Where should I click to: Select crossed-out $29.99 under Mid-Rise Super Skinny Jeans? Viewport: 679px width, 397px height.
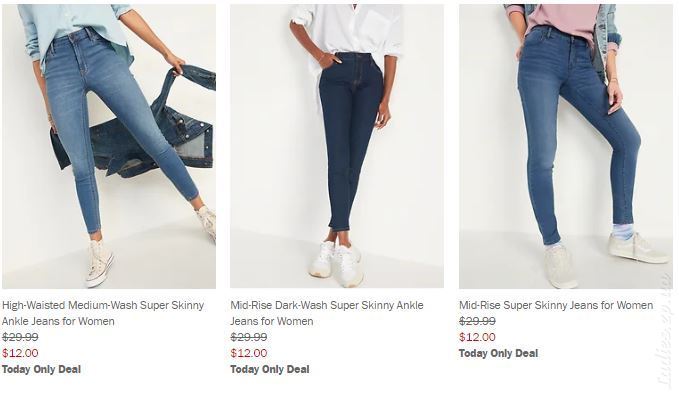(x=477, y=321)
